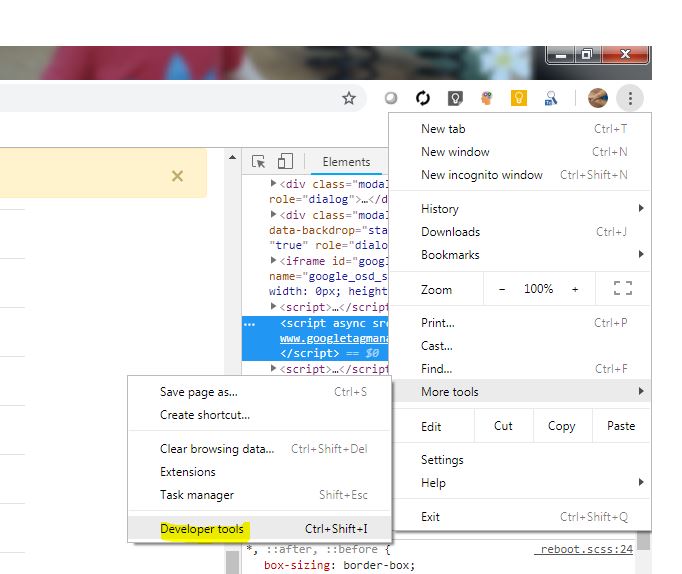Expand script node above highlighted line
Image resolution: width=682 pixels, height=574 pixels.
pyautogui.click(x=273, y=306)
